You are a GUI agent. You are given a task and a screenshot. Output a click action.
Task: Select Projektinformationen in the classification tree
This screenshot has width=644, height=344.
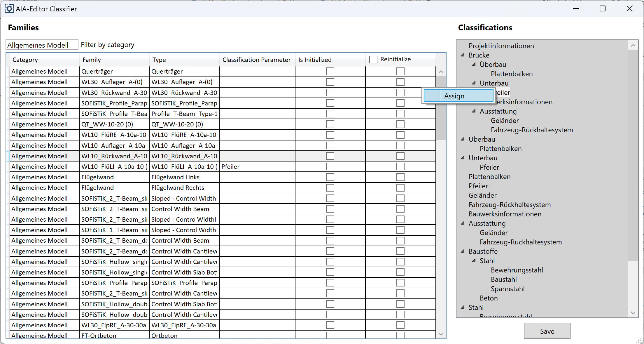(501, 46)
